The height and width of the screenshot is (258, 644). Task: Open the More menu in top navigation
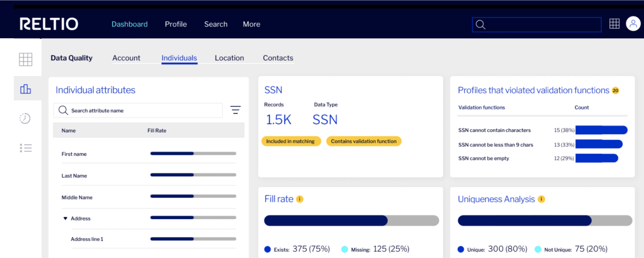pos(251,24)
